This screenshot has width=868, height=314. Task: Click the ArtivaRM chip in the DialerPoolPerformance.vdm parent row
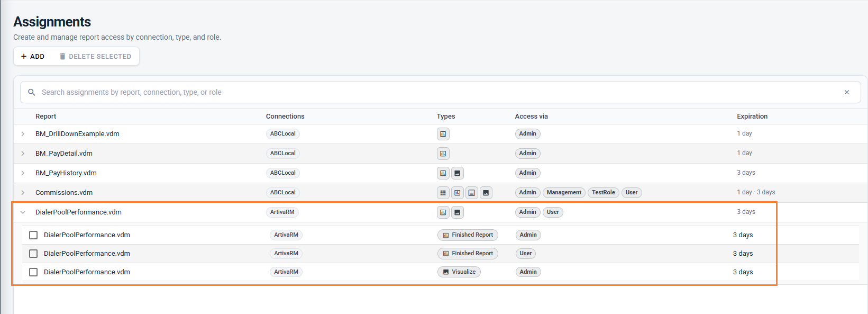[x=282, y=212]
